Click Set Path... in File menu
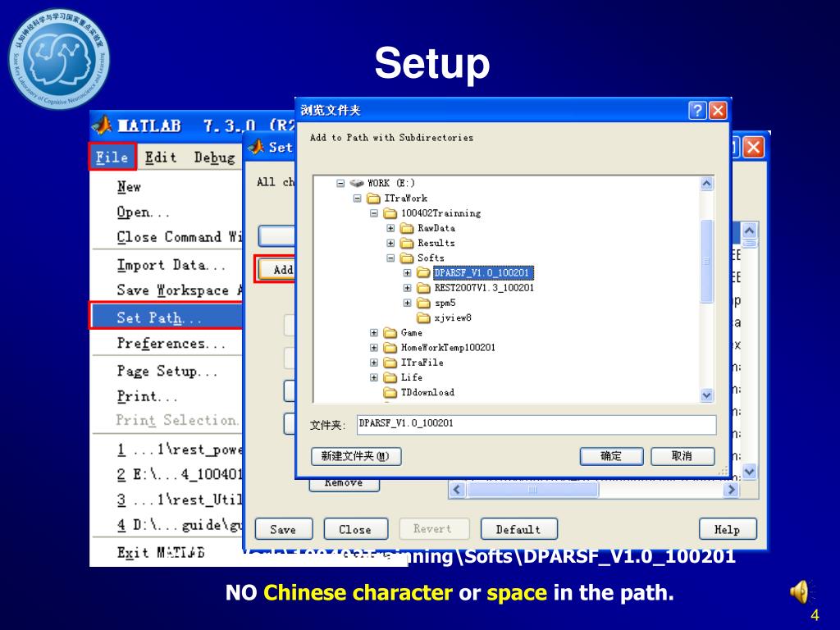Viewport: 840px width, 630px height. 166,317
